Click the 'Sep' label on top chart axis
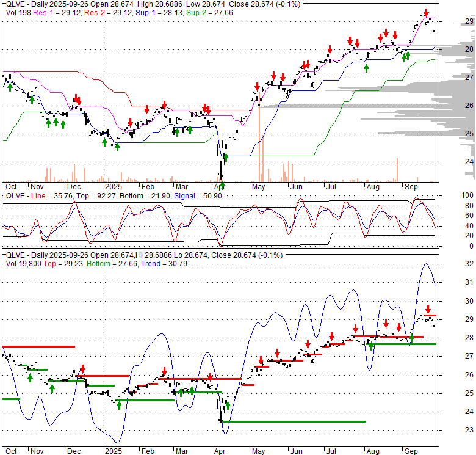Screen dimensions: 476x455 click(x=411, y=187)
